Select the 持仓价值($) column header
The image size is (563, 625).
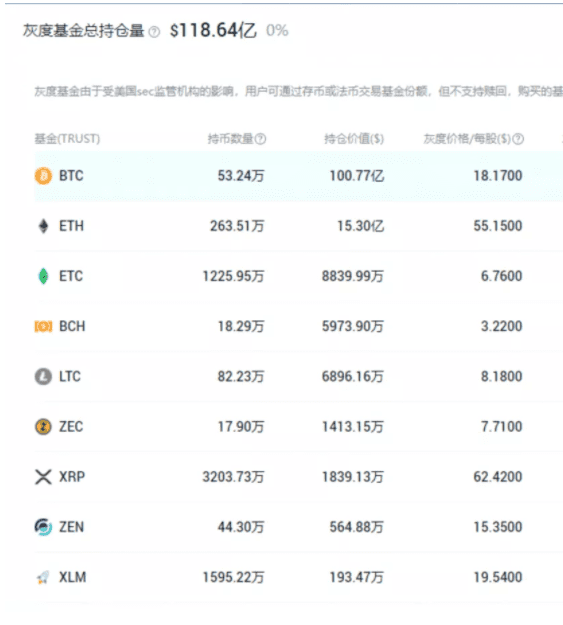coord(354,139)
